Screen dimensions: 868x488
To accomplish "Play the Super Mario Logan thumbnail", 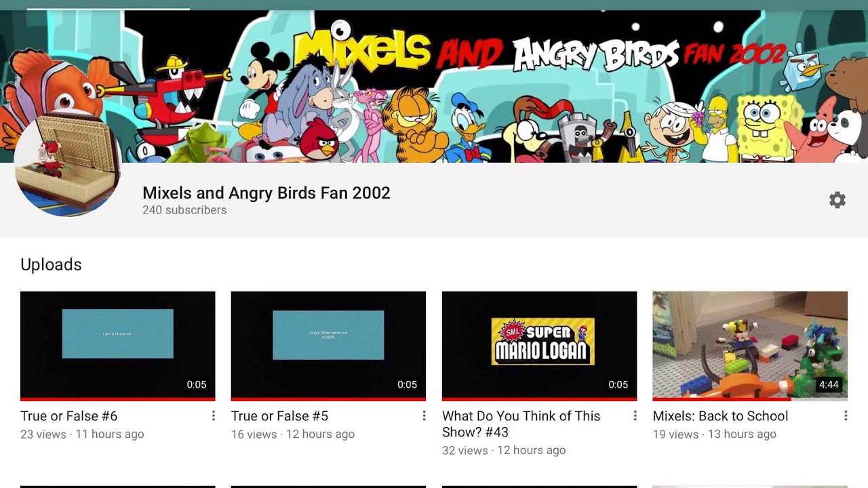I will tap(539, 346).
